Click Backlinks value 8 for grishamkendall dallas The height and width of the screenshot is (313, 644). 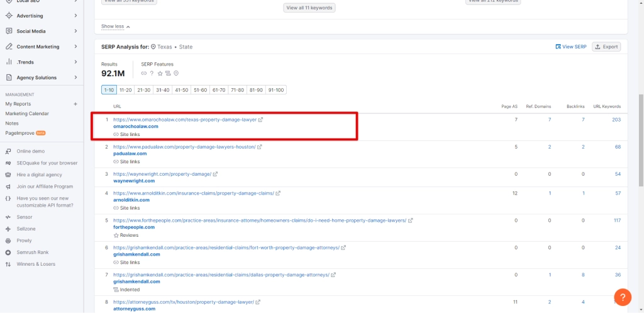point(583,275)
